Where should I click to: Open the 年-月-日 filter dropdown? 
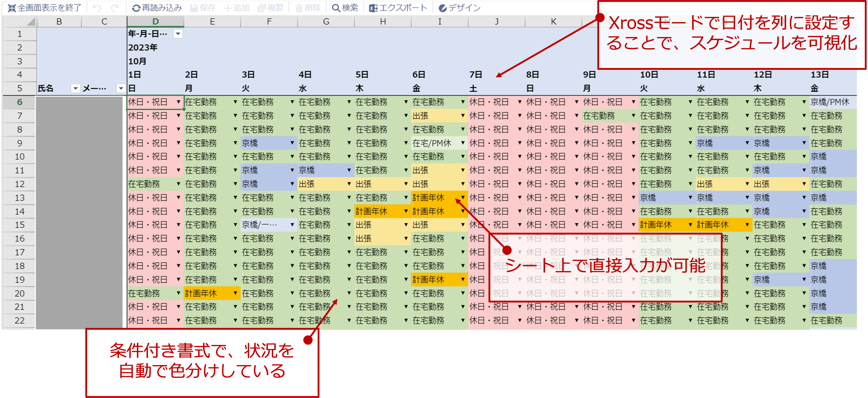click(x=178, y=34)
